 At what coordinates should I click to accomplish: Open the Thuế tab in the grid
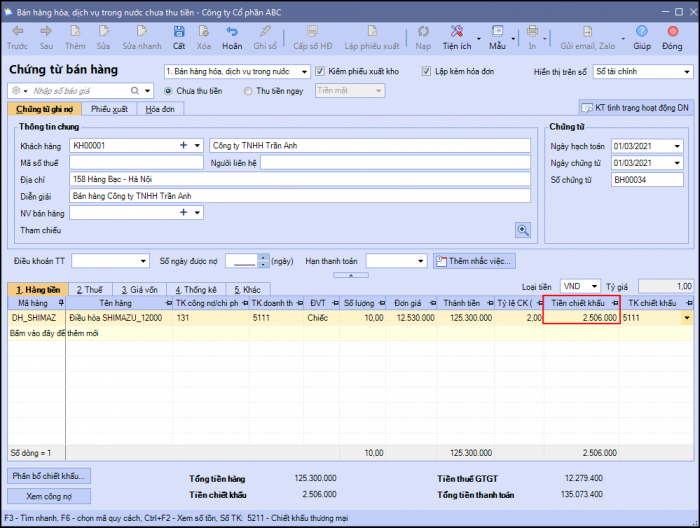pyautogui.click(x=89, y=289)
